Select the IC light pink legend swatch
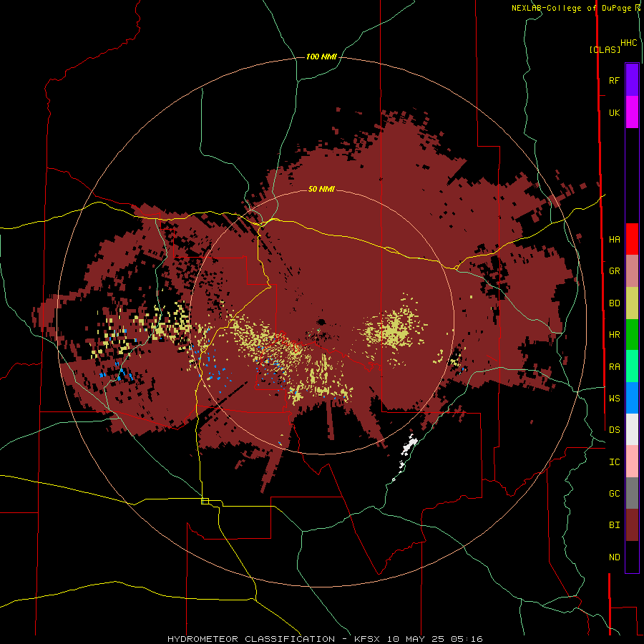Viewport: 644px width, 644px height. 632,462
